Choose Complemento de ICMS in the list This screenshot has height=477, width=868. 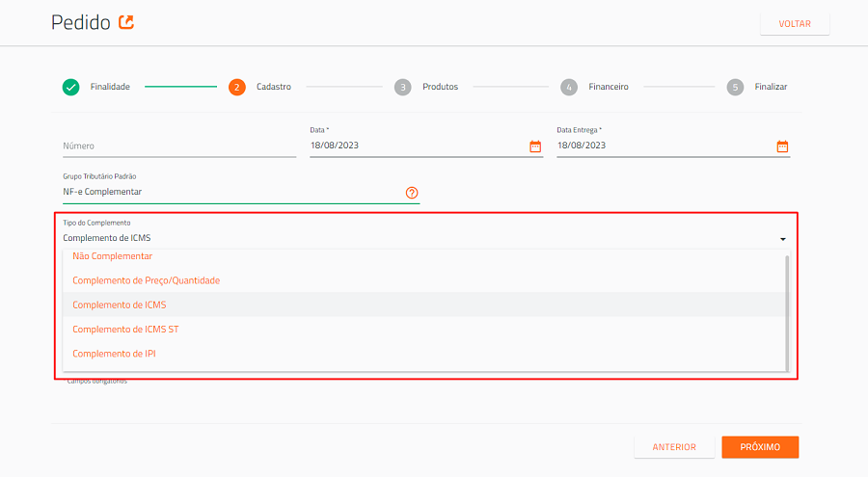[424, 305]
